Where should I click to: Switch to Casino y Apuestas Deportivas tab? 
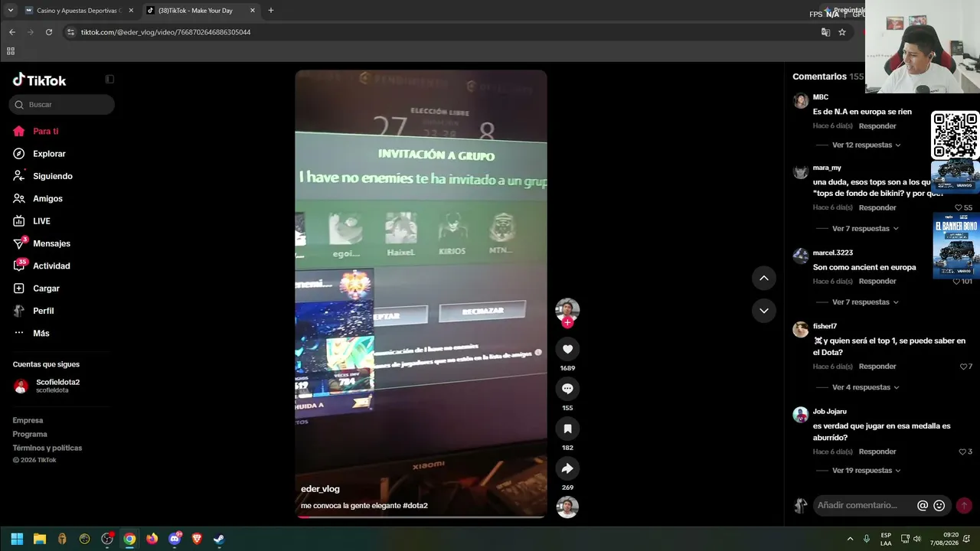[x=78, y=11]
